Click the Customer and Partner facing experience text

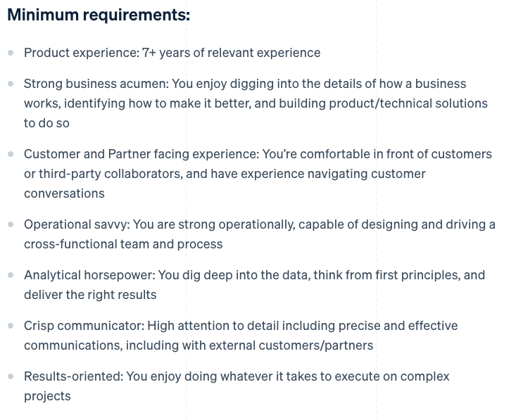pos(141,154)
